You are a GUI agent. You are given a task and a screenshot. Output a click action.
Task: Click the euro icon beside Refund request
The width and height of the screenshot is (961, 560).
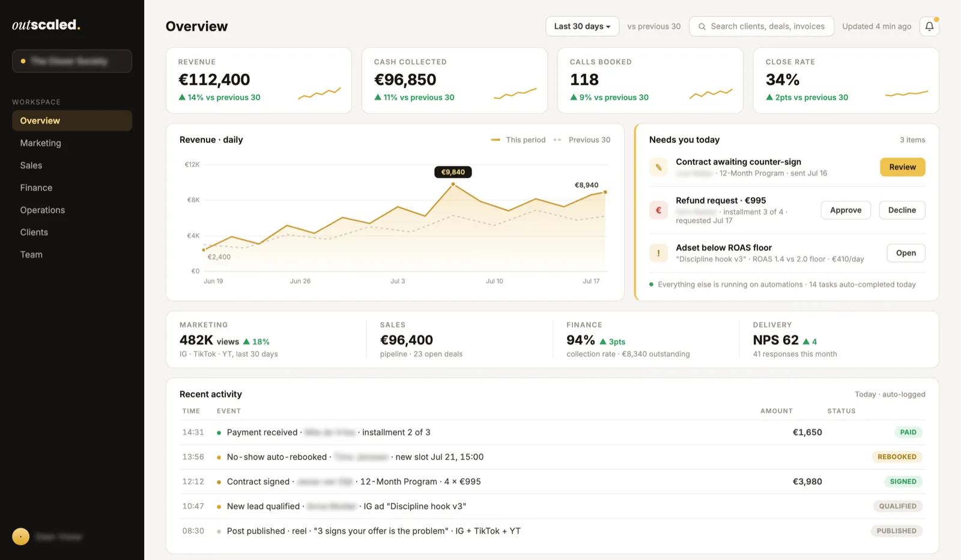(x=658, y=210)
